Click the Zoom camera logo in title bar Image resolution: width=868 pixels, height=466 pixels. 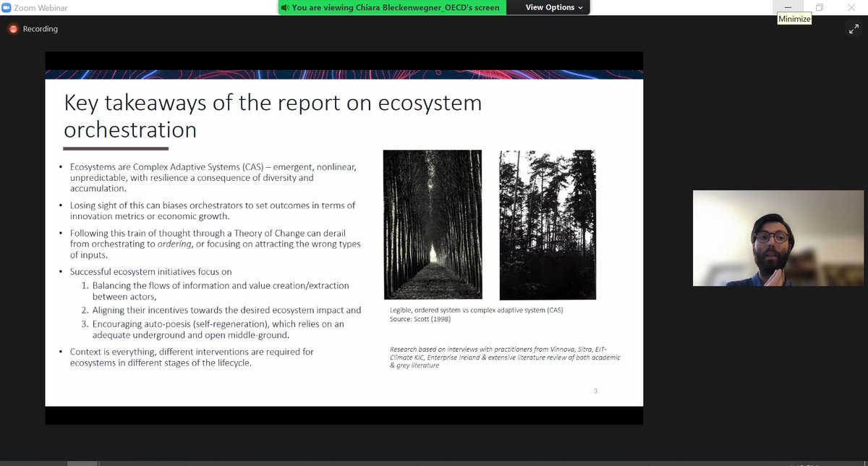click(x=7, y=7)
